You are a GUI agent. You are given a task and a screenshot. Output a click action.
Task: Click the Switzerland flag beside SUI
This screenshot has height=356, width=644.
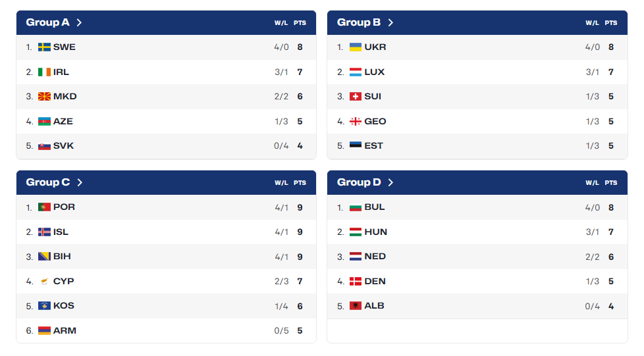coord(356,97)
